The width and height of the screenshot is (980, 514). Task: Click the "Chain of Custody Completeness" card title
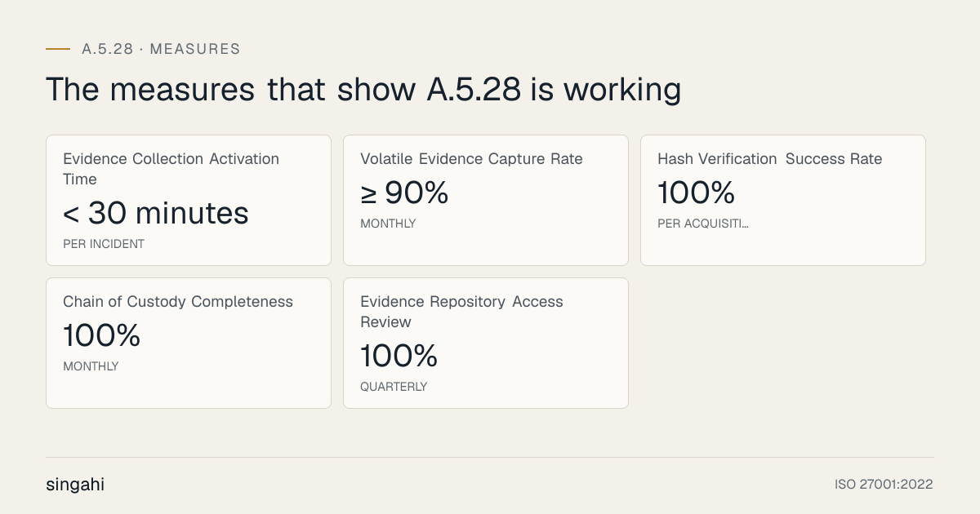pos(178,302)
